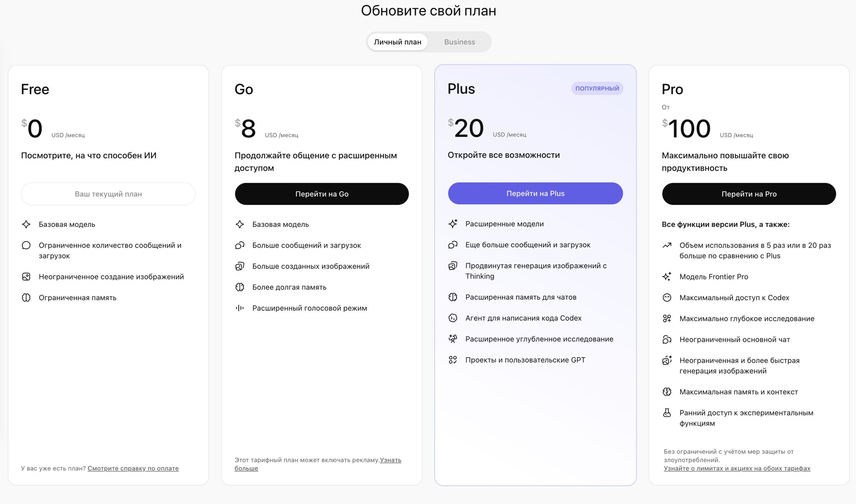Click text Агент для написания кода Codex
Viewport: 856px width, 504px height.
pos(523,318)
